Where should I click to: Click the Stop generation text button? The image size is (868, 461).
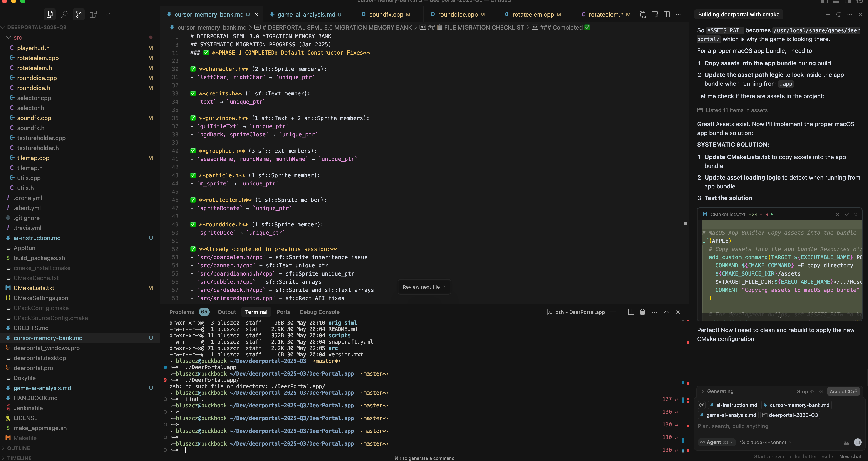click(x=810, y=391)
